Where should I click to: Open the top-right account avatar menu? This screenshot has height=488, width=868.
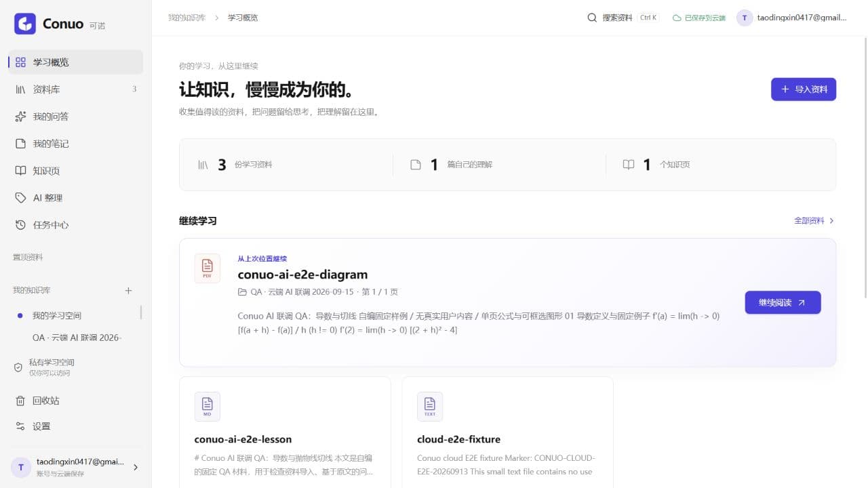[745, 18]
